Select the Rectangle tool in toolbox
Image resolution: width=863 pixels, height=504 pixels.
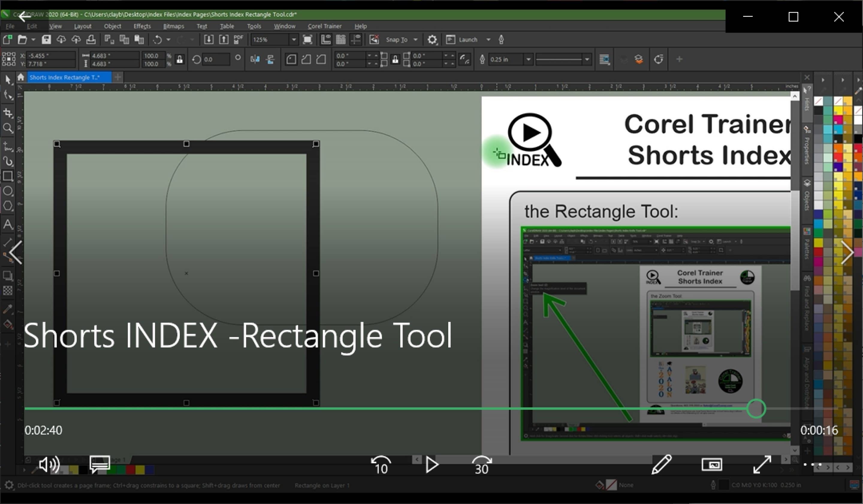tap(8, 176)
